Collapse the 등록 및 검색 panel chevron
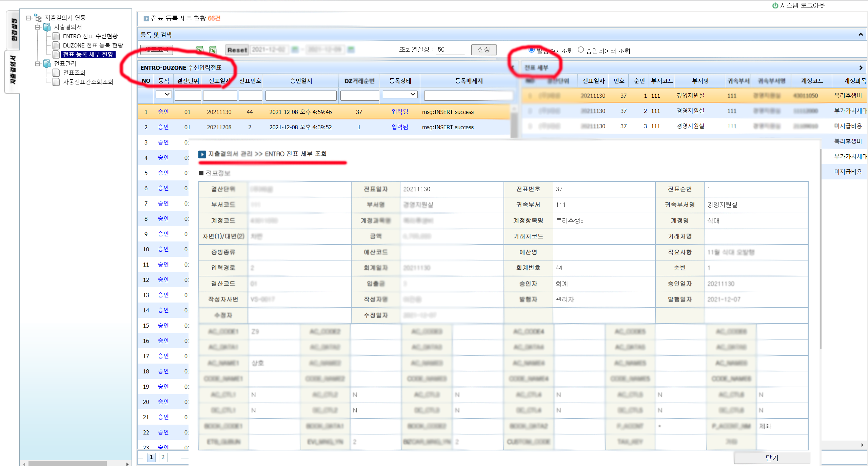This screenshot has width=868, height=466. [860, 35]
